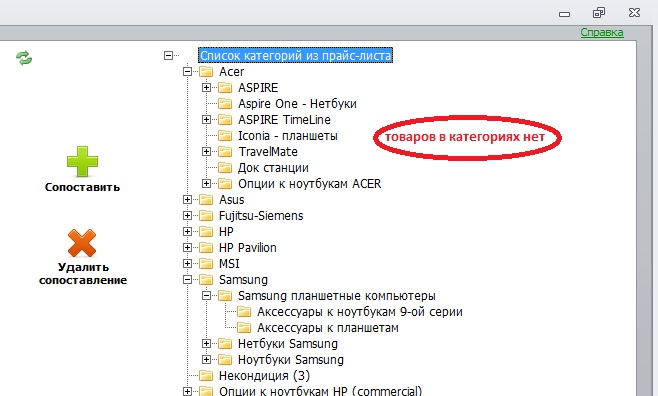Select the HP Pavilion category label
Screen dimensions: 658x396
[x=248, y=248]
